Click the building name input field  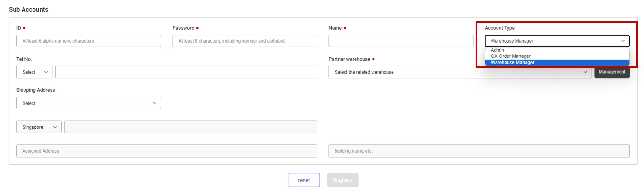[478, 151]
